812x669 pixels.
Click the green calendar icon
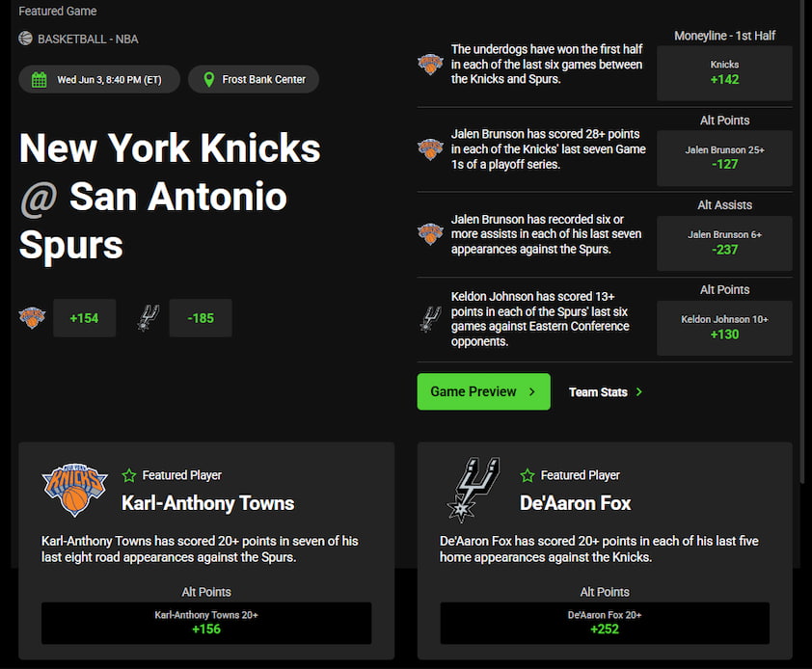39,80
